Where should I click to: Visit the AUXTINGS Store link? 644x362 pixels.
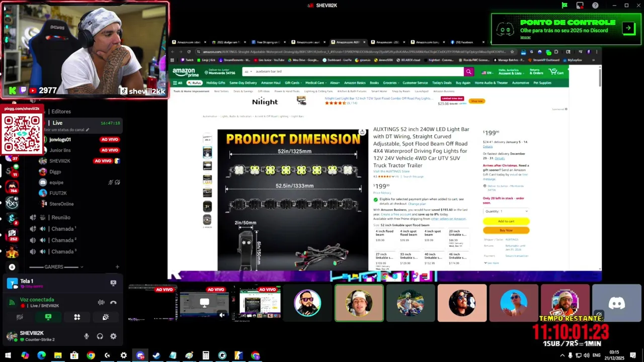[x=391, y=171]
